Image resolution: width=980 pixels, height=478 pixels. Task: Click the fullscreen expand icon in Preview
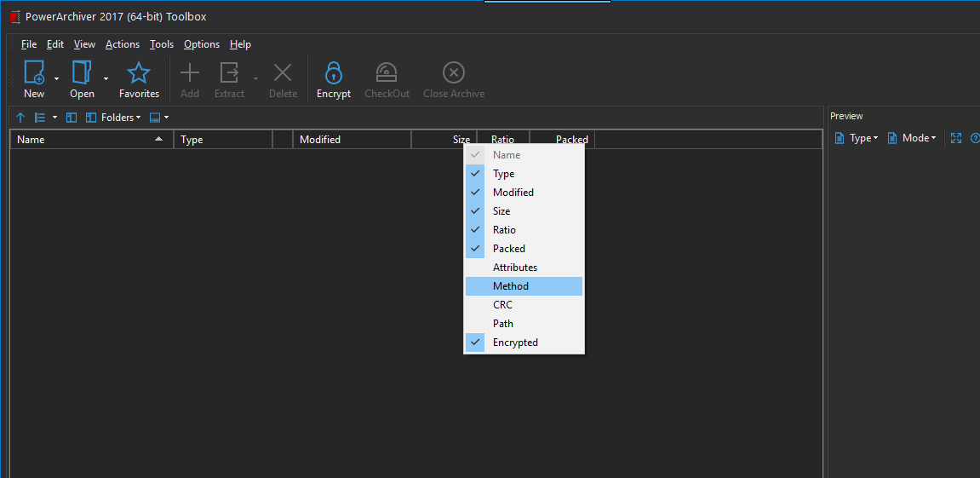955,138
